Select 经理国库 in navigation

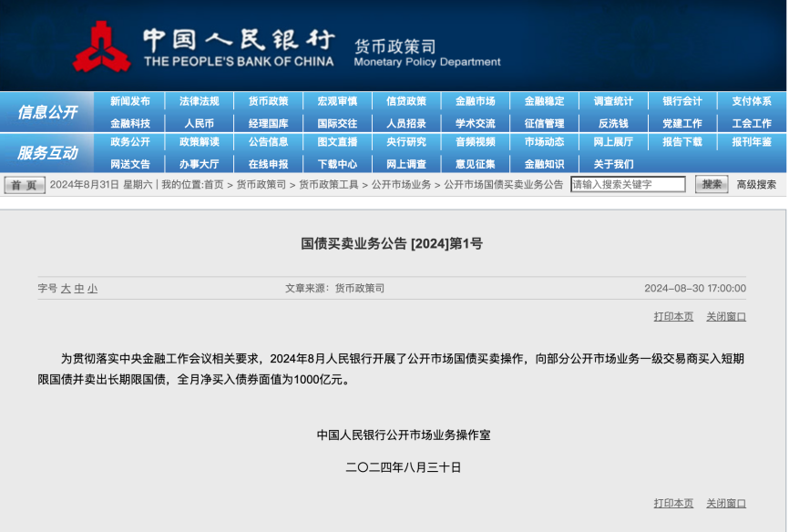click(x=268, y=123)
